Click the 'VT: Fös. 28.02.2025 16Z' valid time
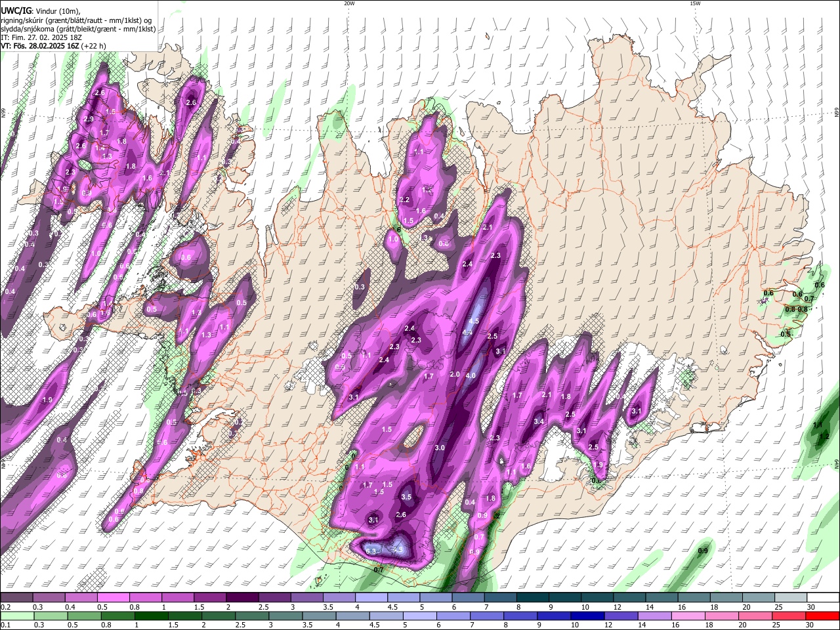 tap(40, 46)
